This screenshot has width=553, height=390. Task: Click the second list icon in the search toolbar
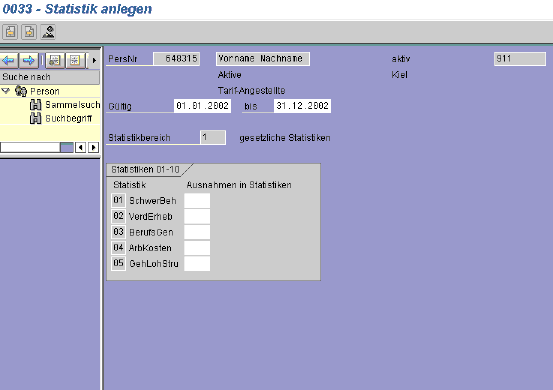click(75, 61)
